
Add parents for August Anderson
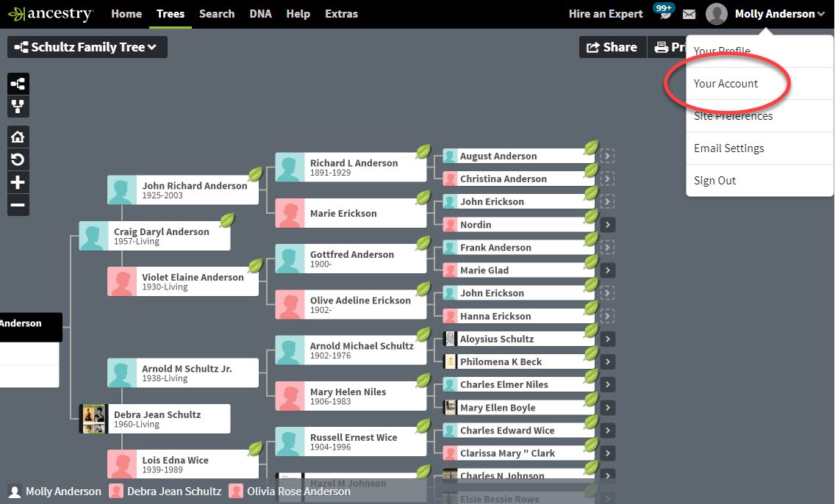click(607, 156)
